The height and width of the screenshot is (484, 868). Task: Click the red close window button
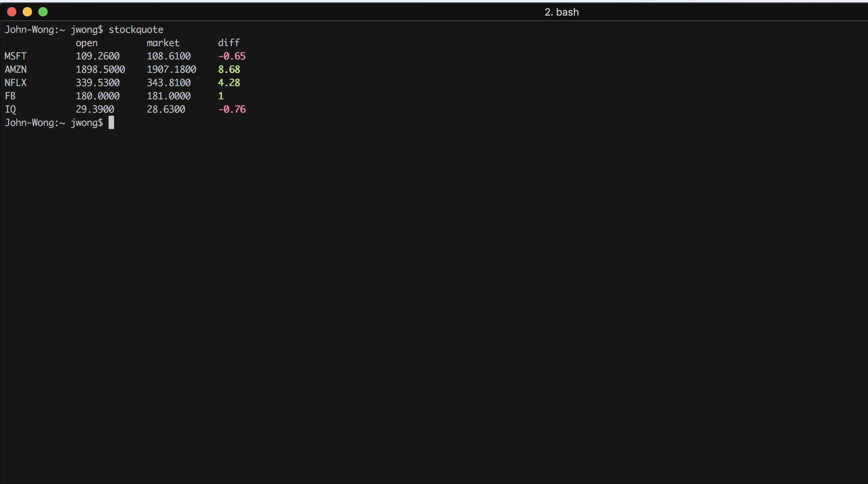tap(12, 12)
